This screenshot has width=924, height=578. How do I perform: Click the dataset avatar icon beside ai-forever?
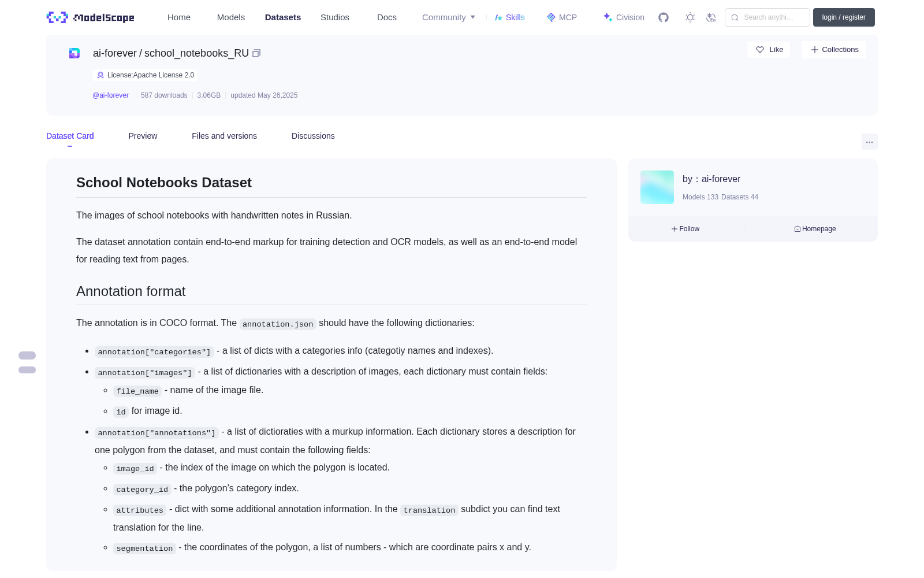[x=74, y=53]
